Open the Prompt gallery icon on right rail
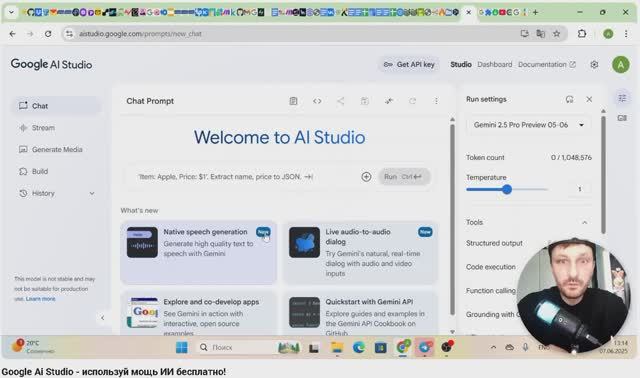Image resolution: width=640 pixels, height=378 pixels. [x=622, y=118]
